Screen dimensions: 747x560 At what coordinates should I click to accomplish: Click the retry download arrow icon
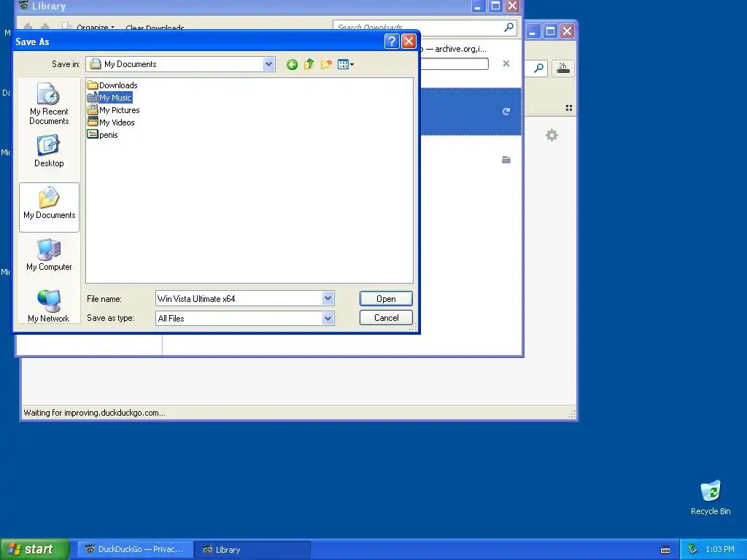[506, 112]
